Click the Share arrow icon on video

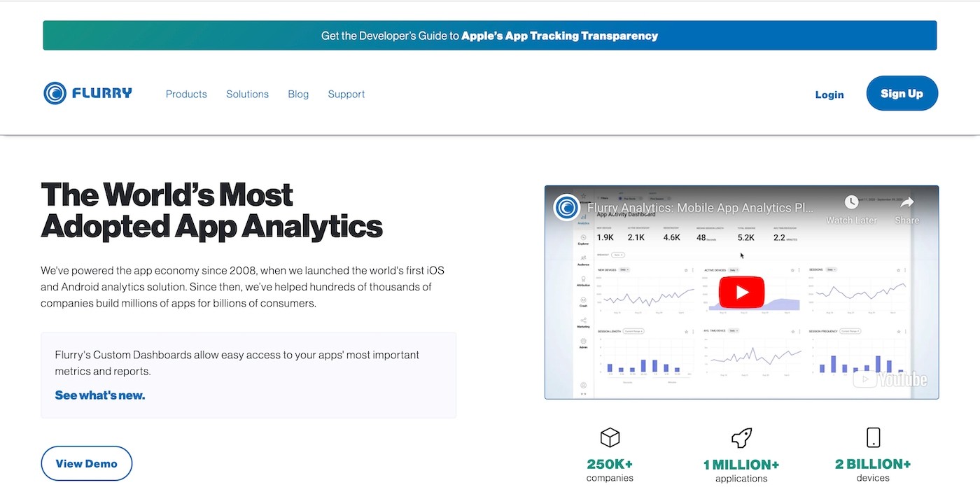click(907, 202)
